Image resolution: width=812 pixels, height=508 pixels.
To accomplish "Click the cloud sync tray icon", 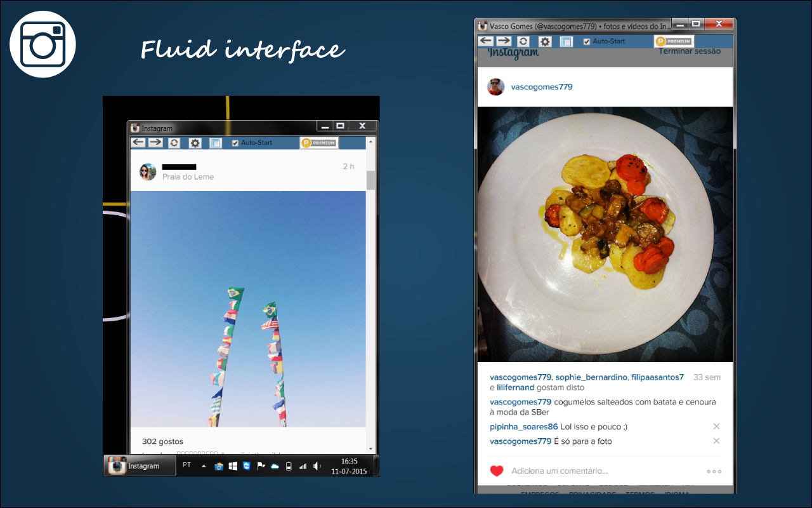I will 275,466.
